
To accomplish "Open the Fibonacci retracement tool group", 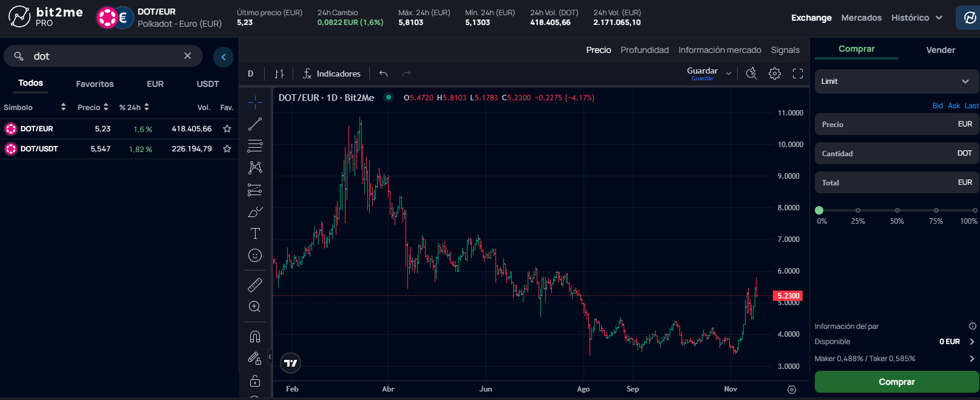I will [x=255, y=146].
